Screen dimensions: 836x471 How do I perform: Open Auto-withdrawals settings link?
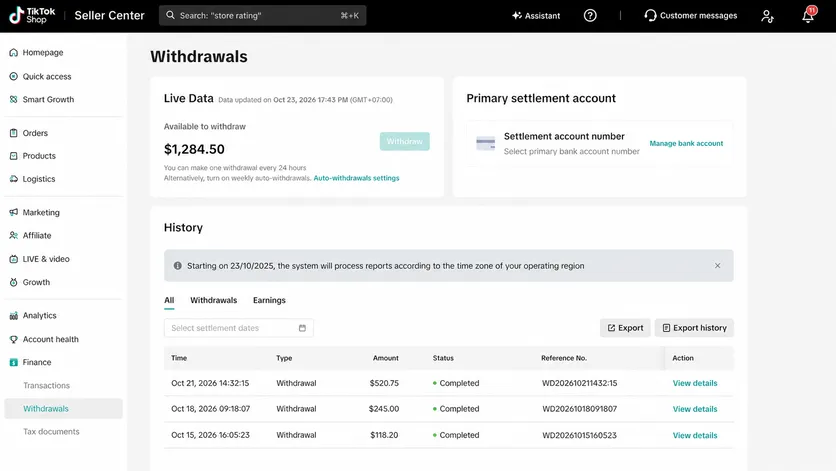pos(356,178)
